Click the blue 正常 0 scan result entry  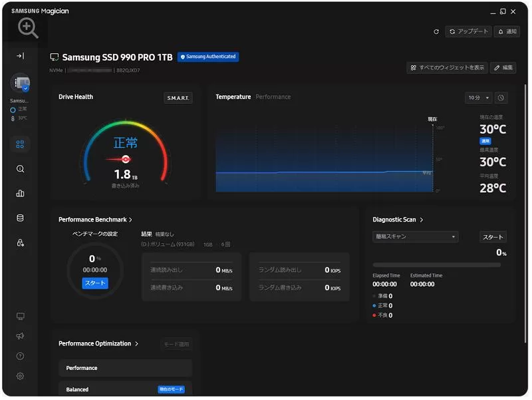pos(382,305)
